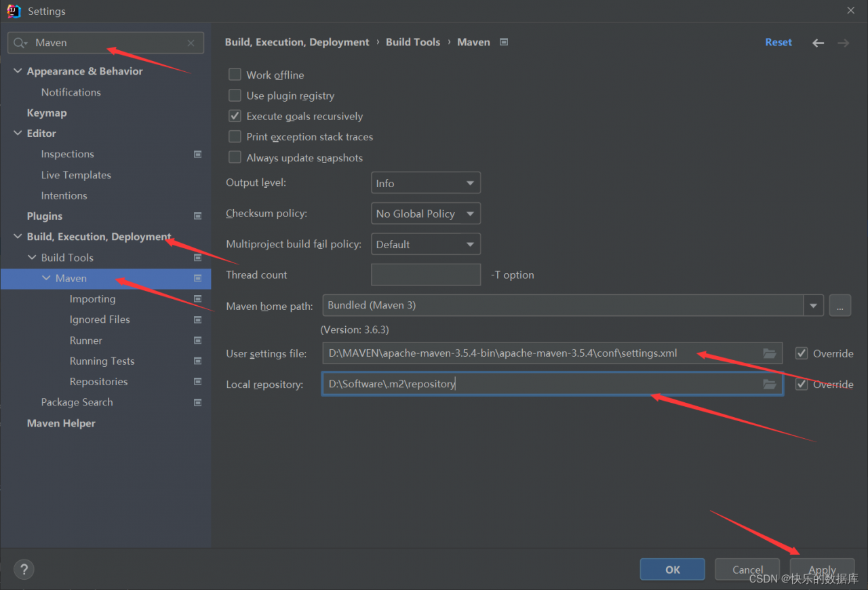Image resolution: width=868 pixels, height=590 pixels.
Task: Uncheck Execute goals recursively
Action: point(235,116)
